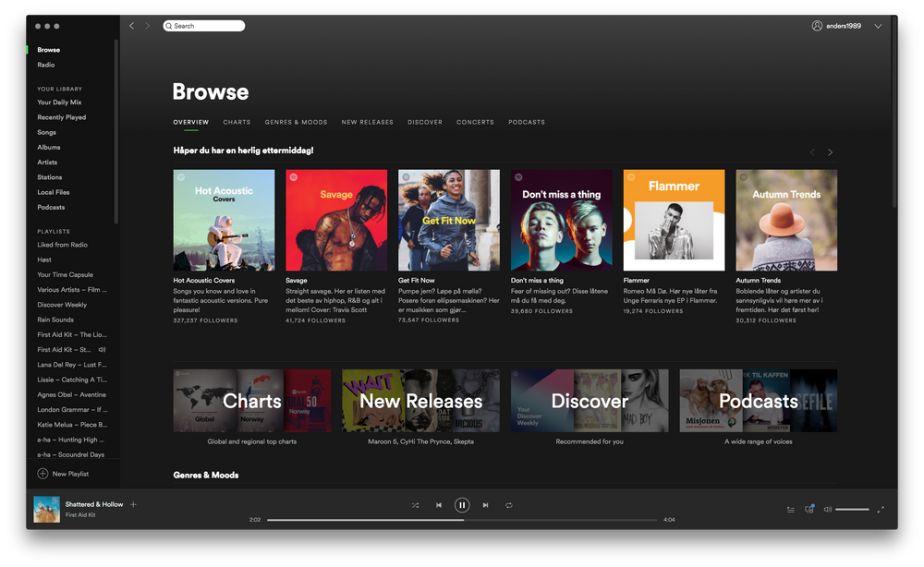Click the Shattered & Hollow song title
The height and width of the screenshot is (567, 924).
pyautogui.click(x=94, y=504)
